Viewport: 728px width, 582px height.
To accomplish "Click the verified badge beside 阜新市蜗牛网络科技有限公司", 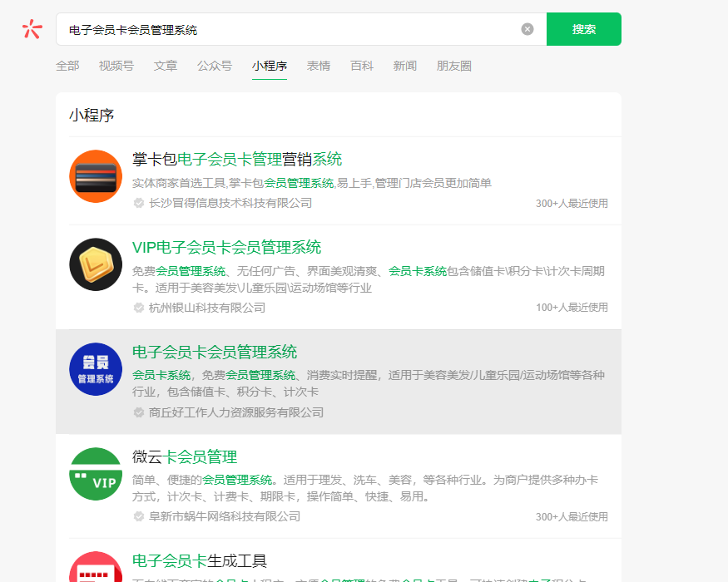I will (x=138, y=516).
